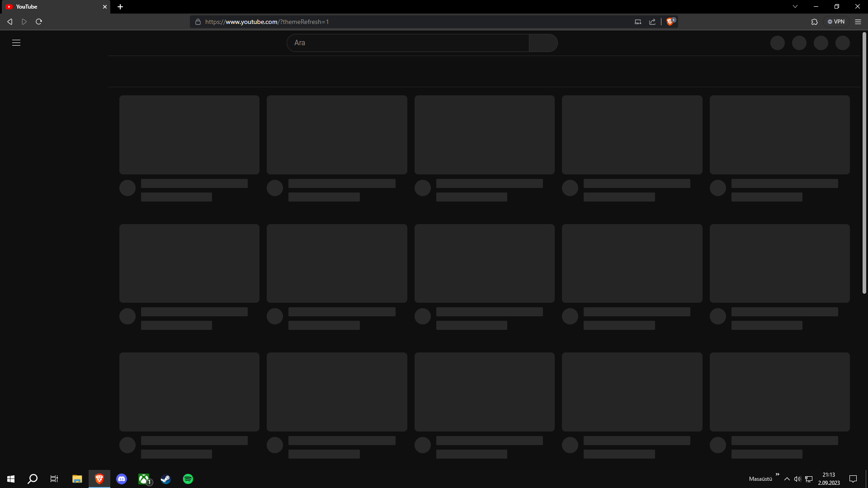
Task: Show hidden system tray icons
Action: [787, 479]
